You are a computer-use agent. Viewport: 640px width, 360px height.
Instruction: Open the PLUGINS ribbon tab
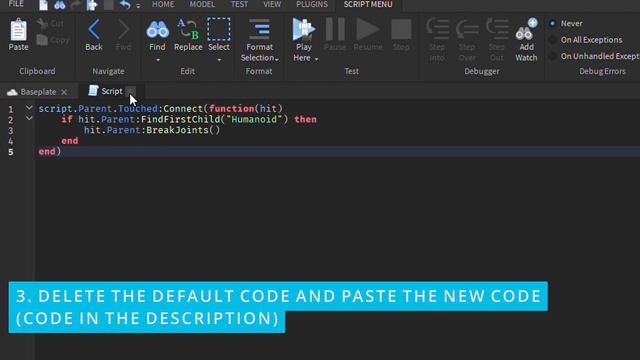pyautogui.click(x=312, y=4)
